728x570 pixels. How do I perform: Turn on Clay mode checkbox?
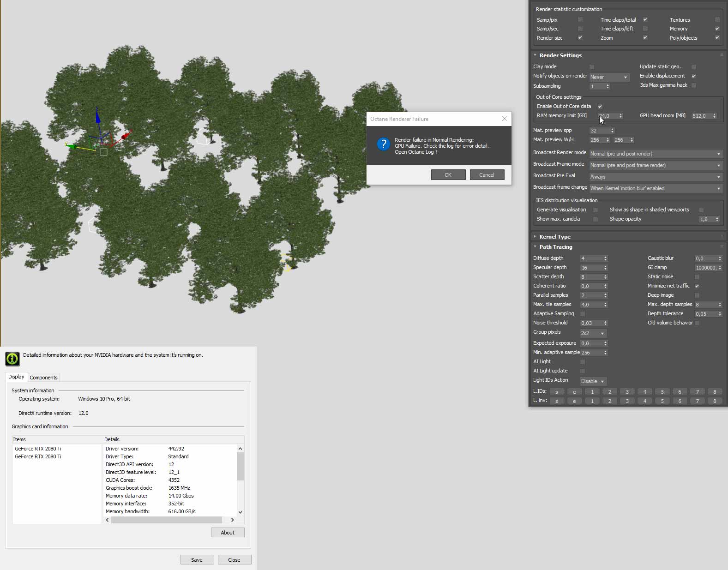pos(592,66)
